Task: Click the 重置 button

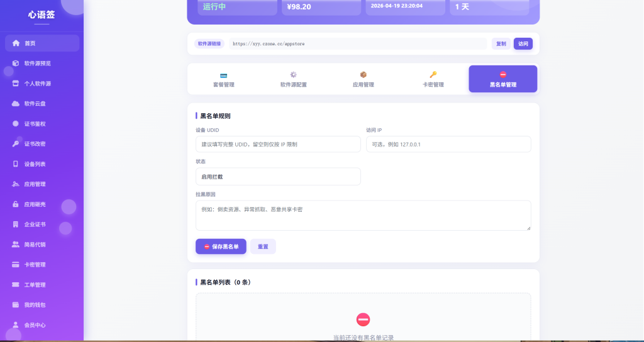Action: pos(263,246)
